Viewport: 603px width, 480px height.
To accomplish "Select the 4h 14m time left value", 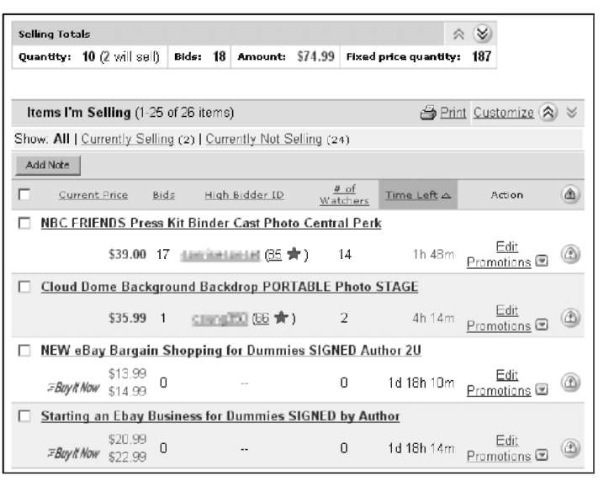I will coord(433,318).
